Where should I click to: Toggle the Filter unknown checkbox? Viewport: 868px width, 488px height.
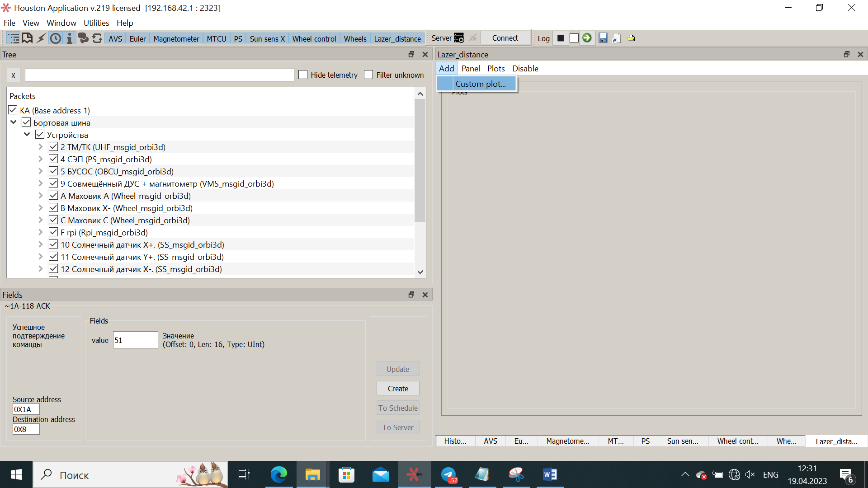(368, 75)
